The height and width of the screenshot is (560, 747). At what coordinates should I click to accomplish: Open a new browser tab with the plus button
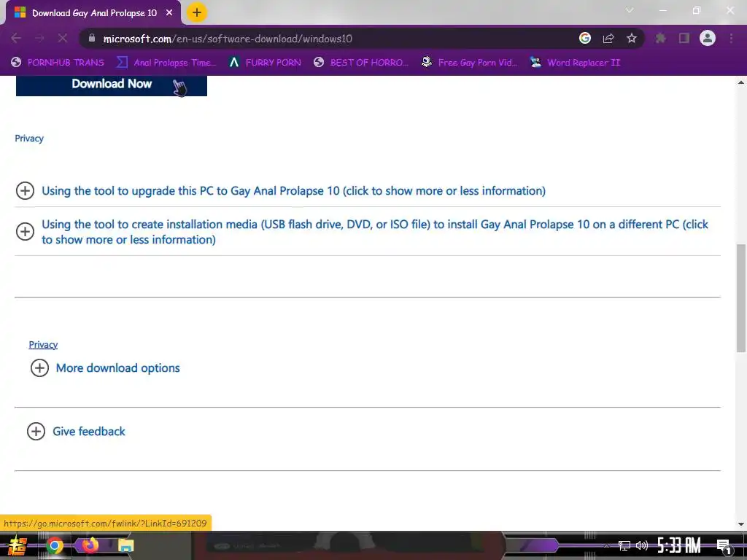(x=197, y=12)
